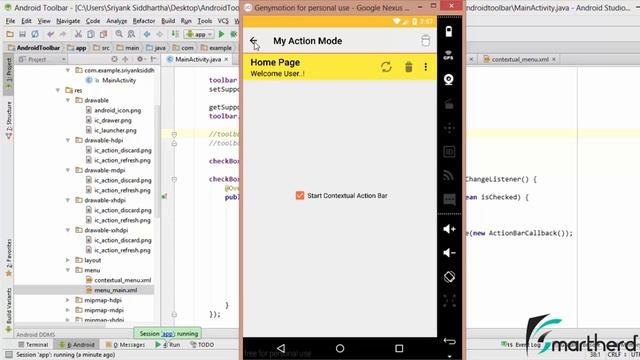Click the app breadcrumb in navigation bar
This screenshot has height=360, width=640.
click(77, 48)
